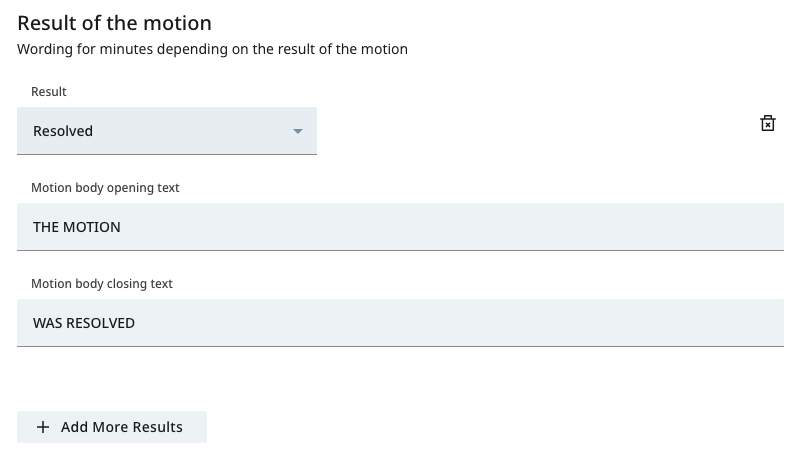802x459 pixels.
Task: Place cursor after RESOLVED in closing text
Action: [x=136, y=323]
